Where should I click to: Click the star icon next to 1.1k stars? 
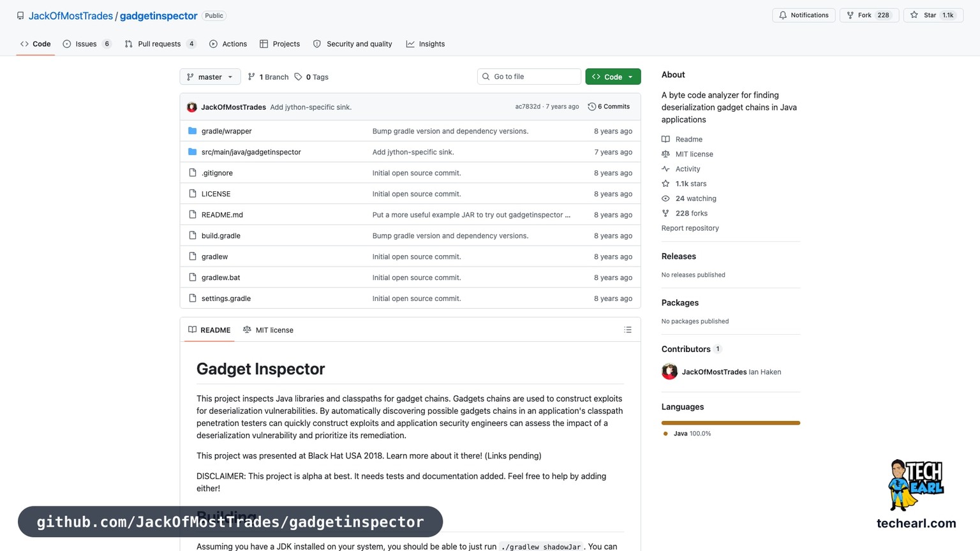tap(665, 184)
